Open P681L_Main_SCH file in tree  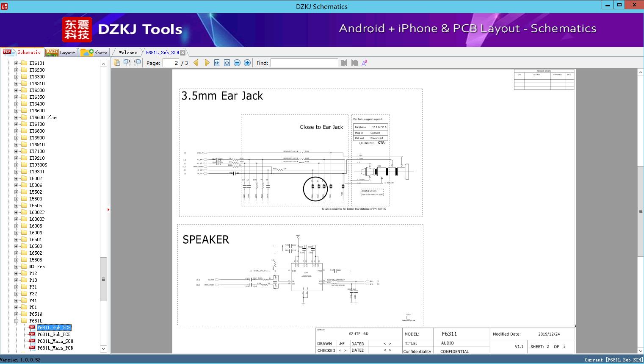pyautogui.click(x=55, y=341)
